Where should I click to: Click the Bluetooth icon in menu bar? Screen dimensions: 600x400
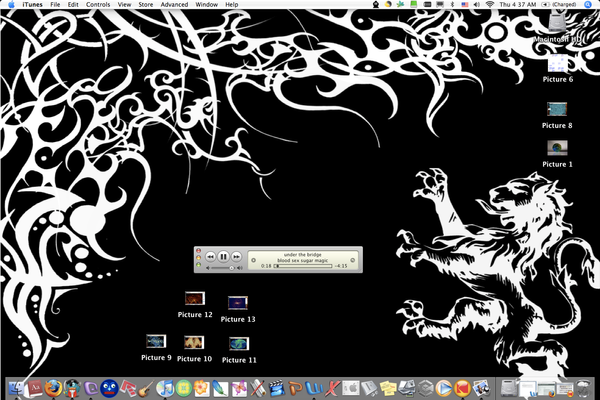pyautogui.click(x=452, y=5)
